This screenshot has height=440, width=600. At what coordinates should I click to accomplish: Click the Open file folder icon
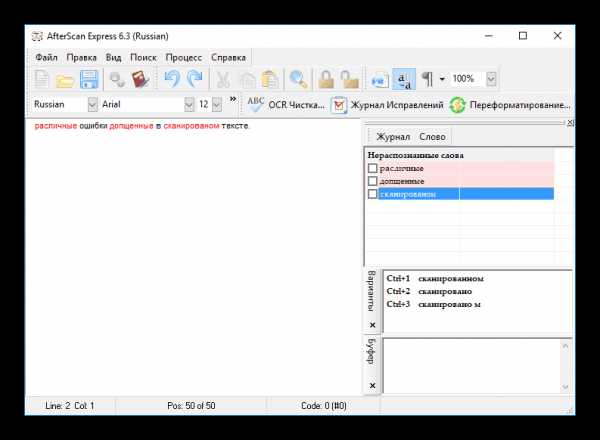pyautogui.click(x=65, y=80)
